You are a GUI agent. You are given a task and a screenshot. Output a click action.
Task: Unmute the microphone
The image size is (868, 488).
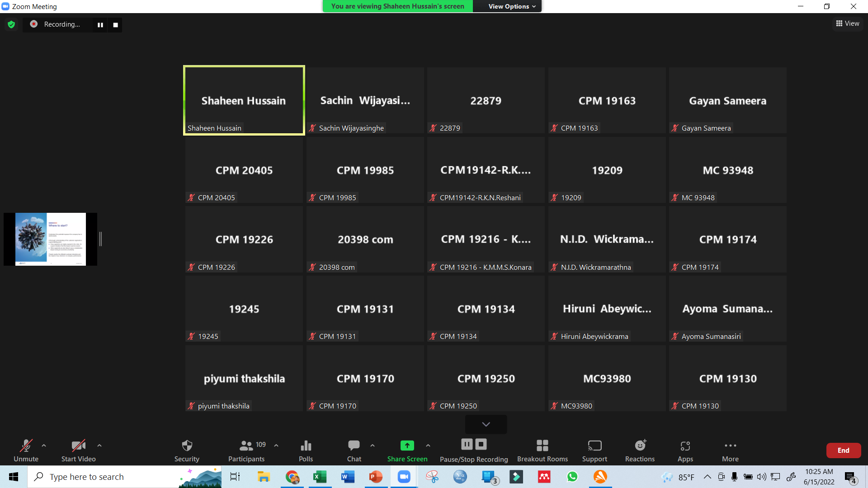pyautogui.click(x=26, y=450)
